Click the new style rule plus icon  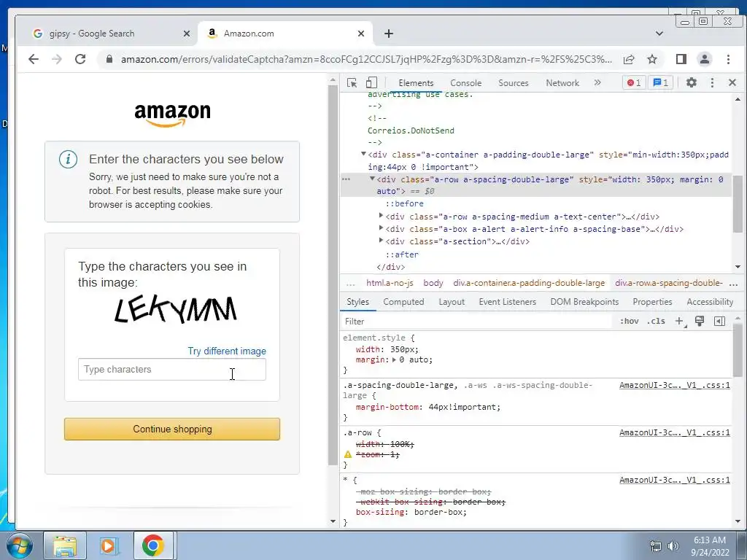(x=680, y=322)
